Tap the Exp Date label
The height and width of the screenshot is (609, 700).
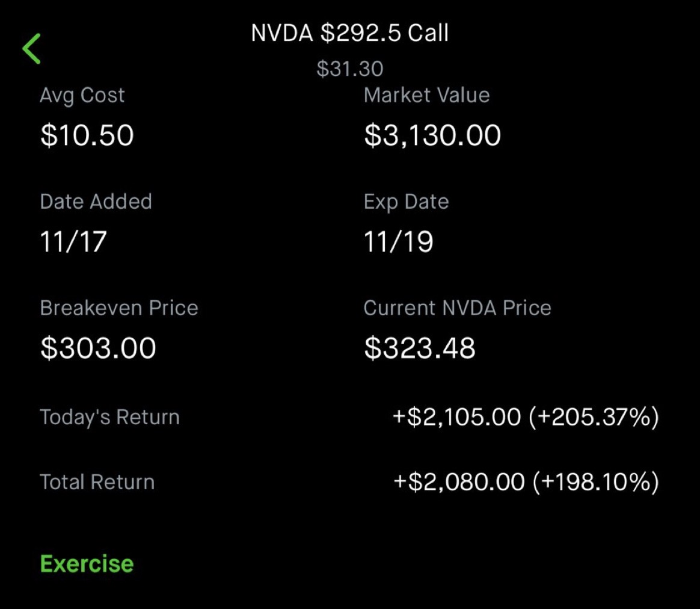click(406, 202)
